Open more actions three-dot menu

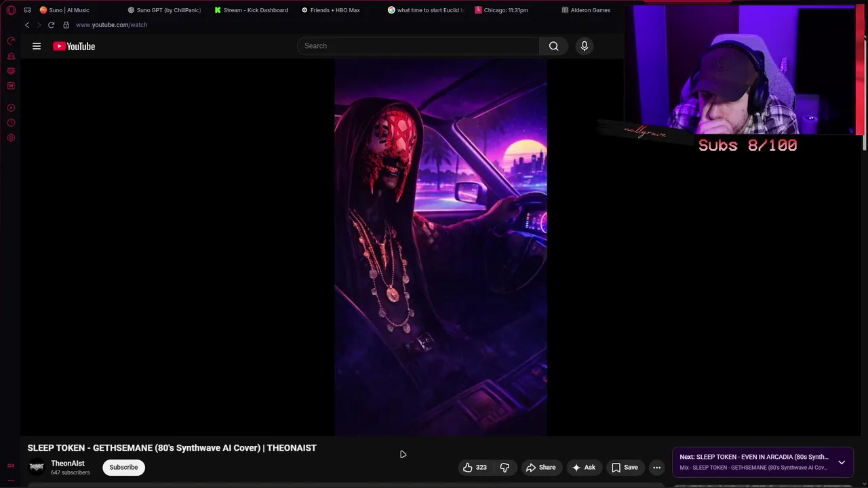656,467
